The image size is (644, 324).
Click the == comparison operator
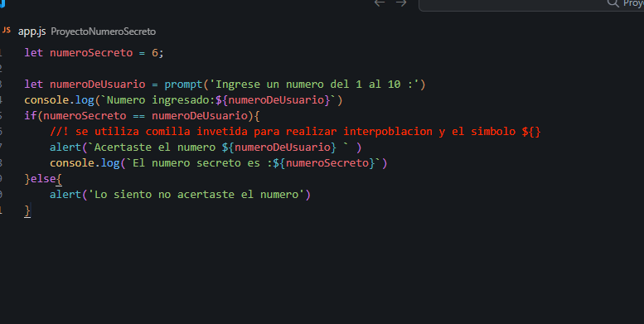(138, 116)
